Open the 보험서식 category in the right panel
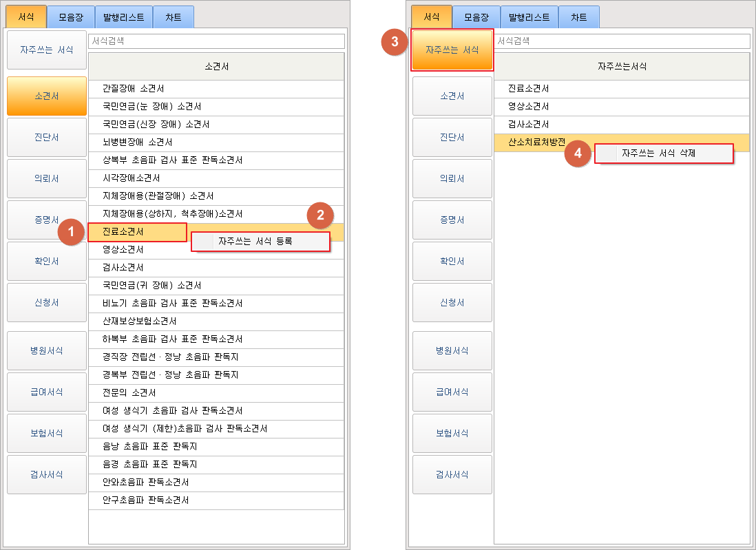This screenshot has height=550, width=756. click(x=452, y=433)
